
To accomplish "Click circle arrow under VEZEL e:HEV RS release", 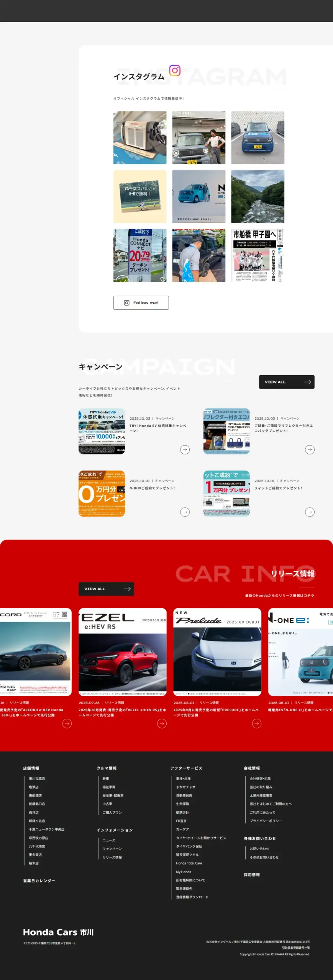I will pos(162,723).
